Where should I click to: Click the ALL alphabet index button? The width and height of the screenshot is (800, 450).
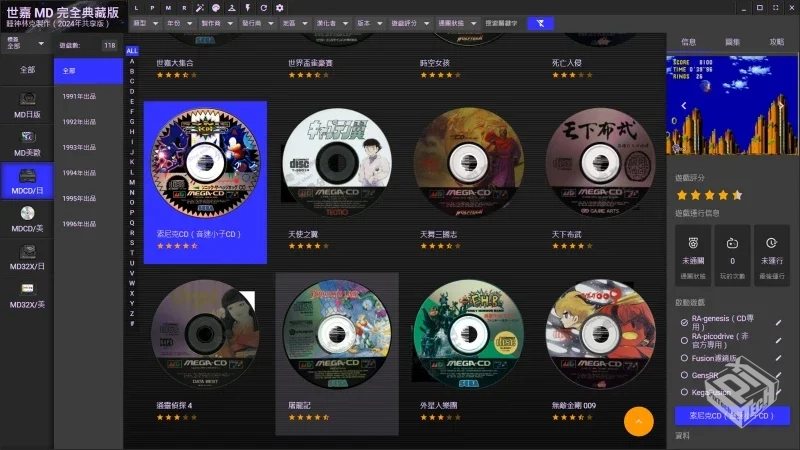[x=132, y=51]
